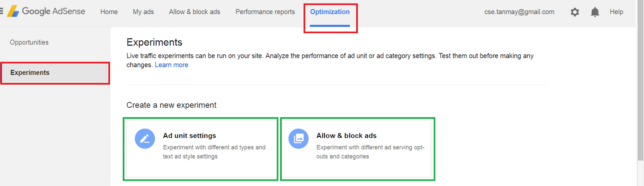Open the settings gear icon
The image size is (644, 186).
pyautogui.click(x=575, y=12)
